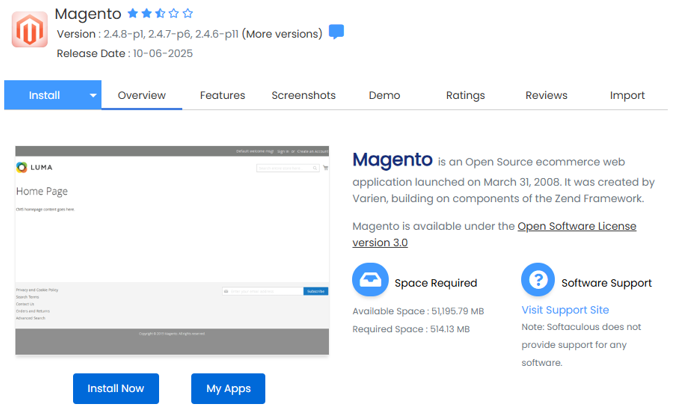Click the first rating star

(133, 14)
